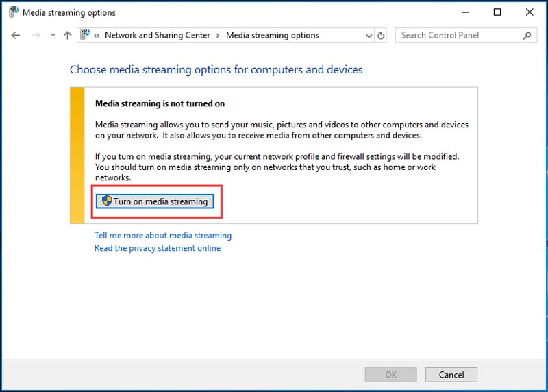This screenshot has height=392, width=548.
Task: Open Tell me more about media streaming link
Action: (163, 235)
